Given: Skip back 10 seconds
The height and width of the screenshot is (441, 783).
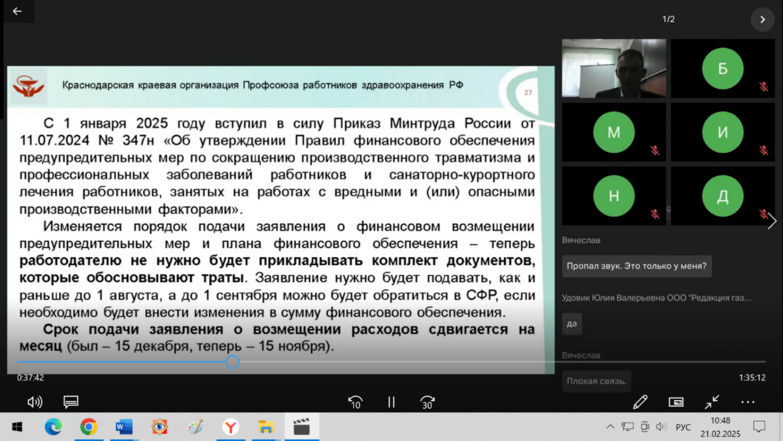Looking at the screenshot, I should click(x=355, y=402).
